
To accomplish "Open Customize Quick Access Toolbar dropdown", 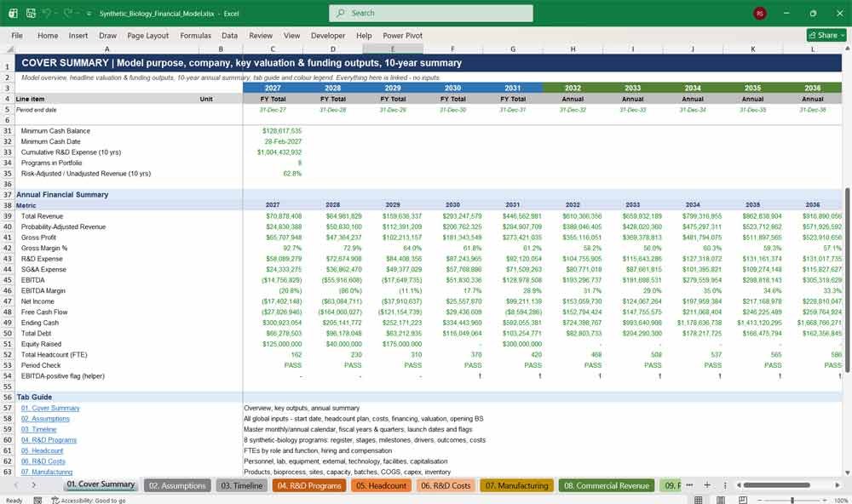I will pyautogui.click(x=89, y=14).
